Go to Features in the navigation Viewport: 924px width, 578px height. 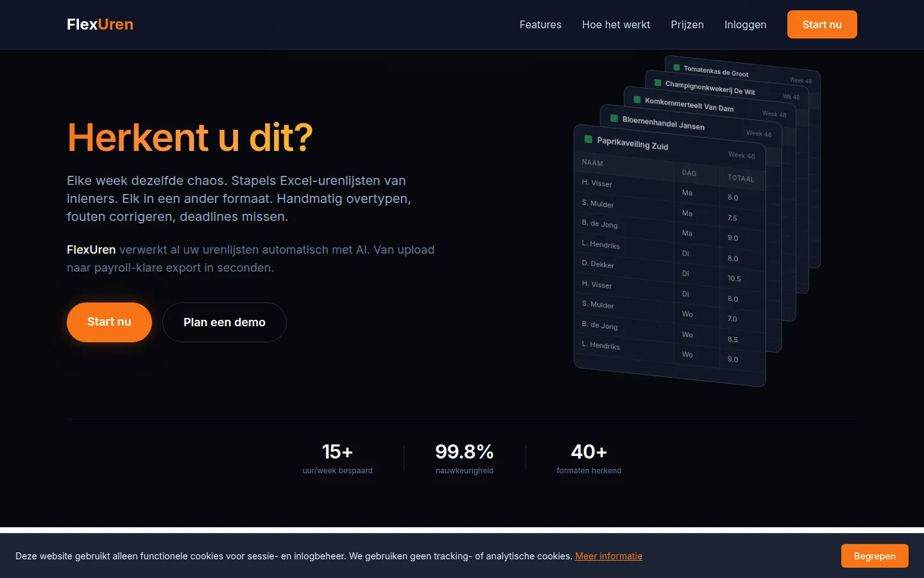[x=540, y=24]
